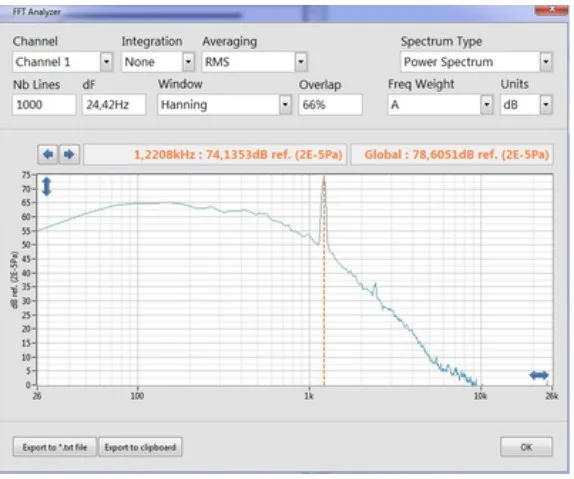Click the Freq Weight label

point(421,84)
